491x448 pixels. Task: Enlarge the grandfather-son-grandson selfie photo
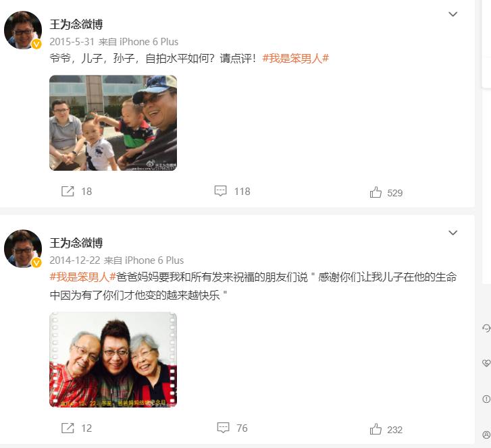[113, 123]
